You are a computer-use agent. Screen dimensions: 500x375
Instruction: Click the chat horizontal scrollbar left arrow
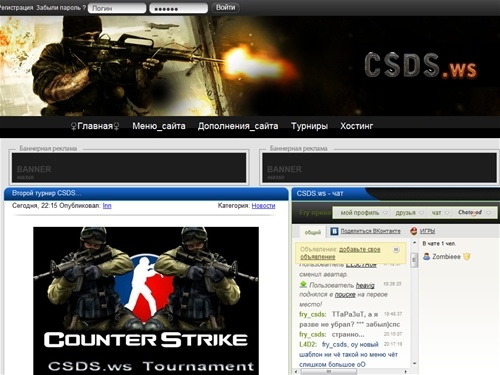tap(296, 371)
